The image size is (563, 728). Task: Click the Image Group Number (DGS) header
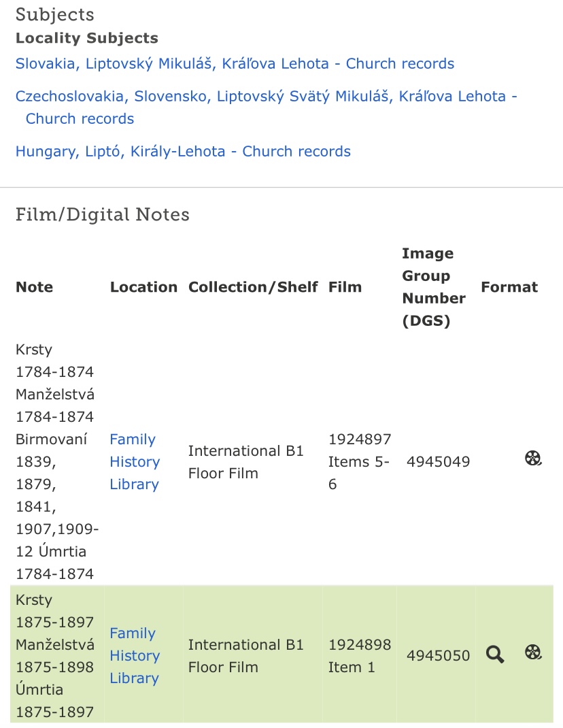point(434,287)
